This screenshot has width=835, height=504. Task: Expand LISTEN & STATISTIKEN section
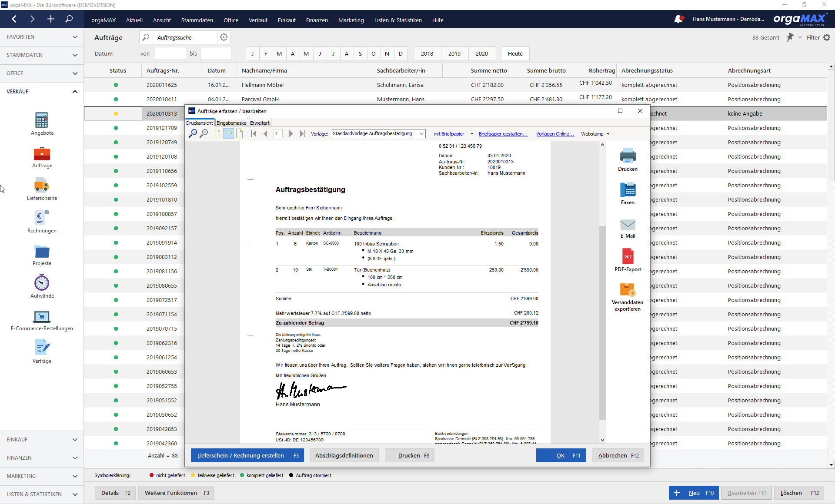click(x=42, y=494)
